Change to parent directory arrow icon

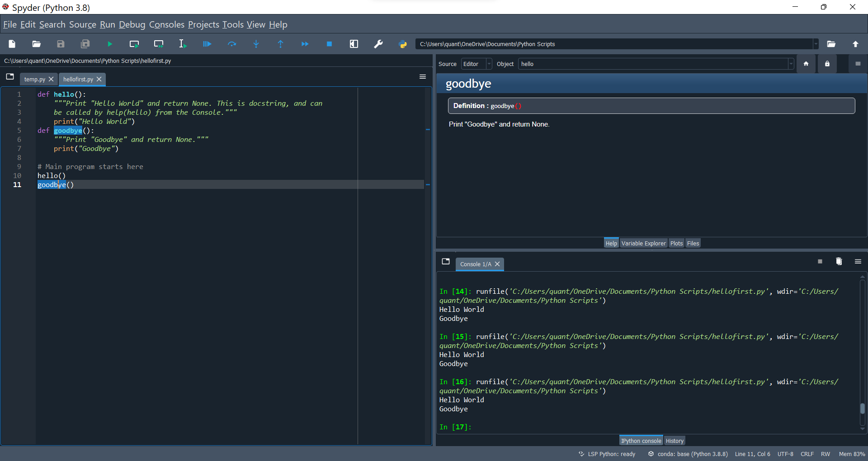(x=855, y=44)
